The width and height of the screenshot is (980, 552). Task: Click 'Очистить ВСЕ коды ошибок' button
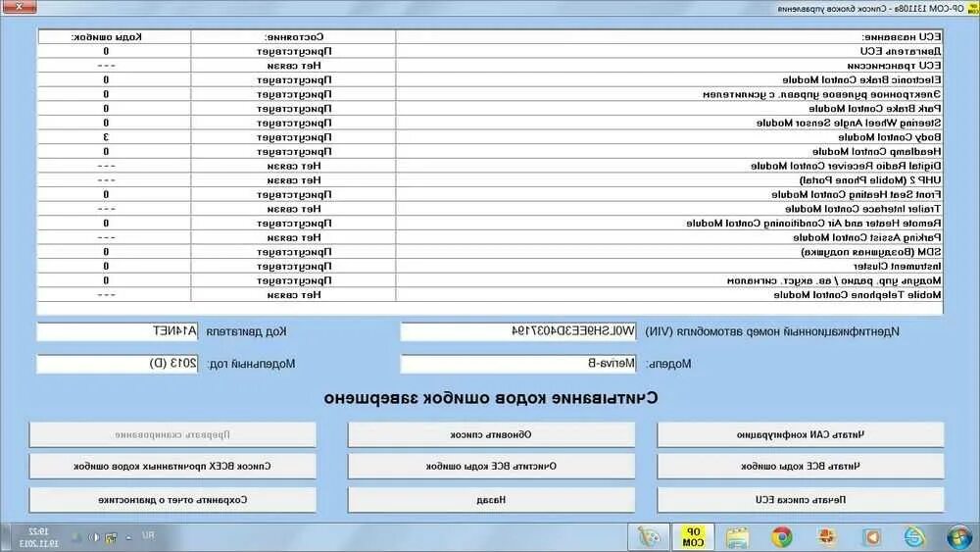[x=491, y=467]
